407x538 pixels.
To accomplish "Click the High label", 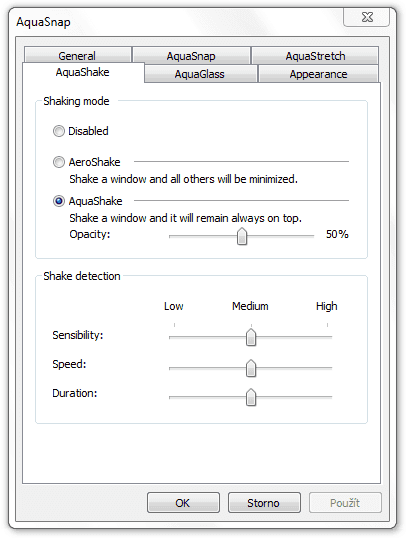I will pos(327,306).
